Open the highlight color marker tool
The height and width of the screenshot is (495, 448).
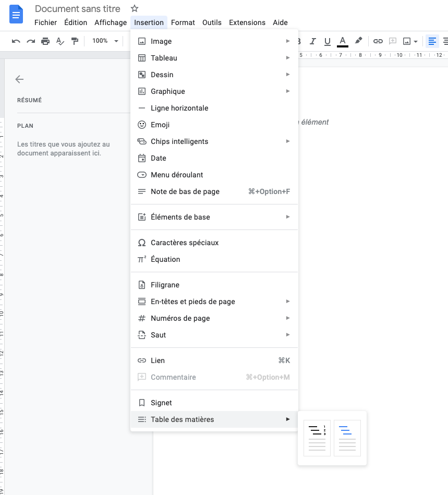[x=358, y=41]
